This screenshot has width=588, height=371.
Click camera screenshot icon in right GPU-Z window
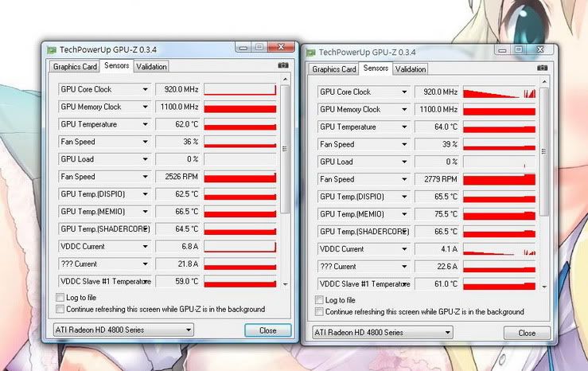pos(543,68)
